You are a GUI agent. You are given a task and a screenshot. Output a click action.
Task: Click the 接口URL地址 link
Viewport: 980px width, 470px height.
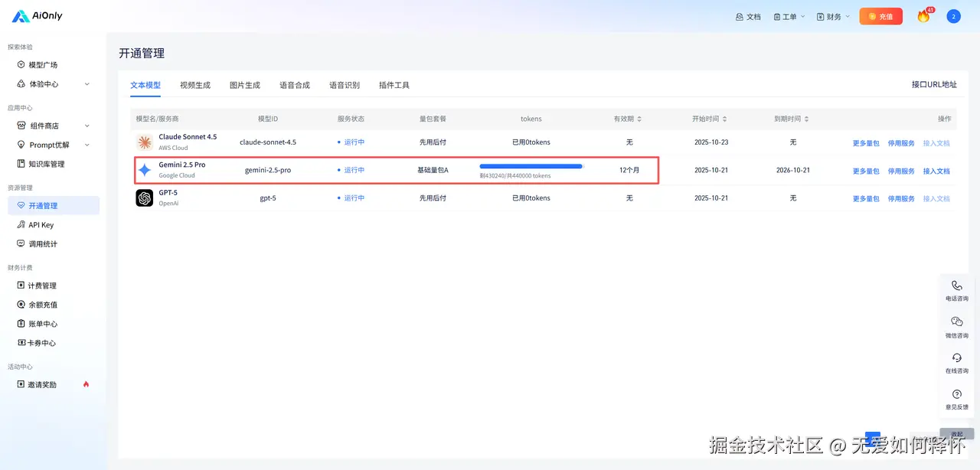coord(934,84)
